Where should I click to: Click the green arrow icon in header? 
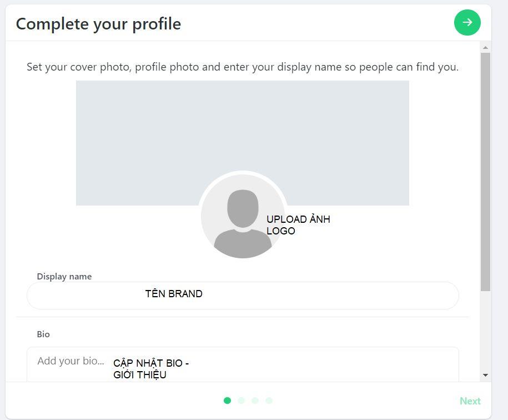[467, 22]
